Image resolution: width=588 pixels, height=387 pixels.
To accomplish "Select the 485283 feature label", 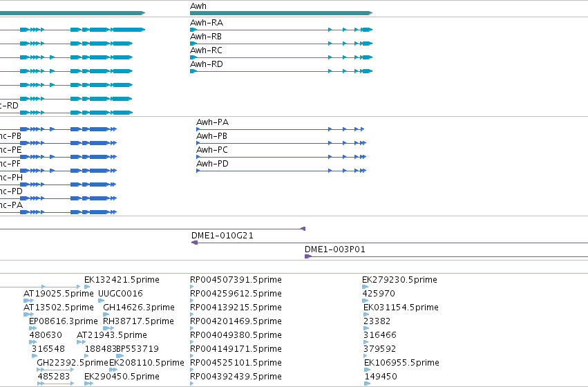I will pyautogui.click(x=54, y=377).
